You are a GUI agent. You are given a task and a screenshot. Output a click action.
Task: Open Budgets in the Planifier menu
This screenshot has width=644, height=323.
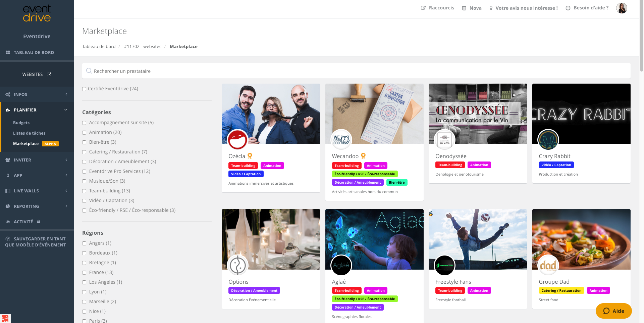pos(21,123)
